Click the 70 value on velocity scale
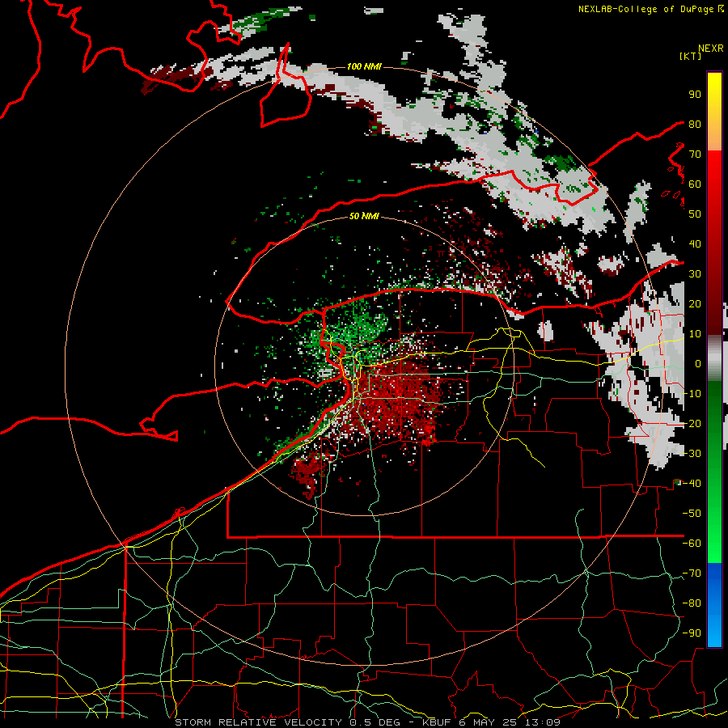The image size is (728, 728). click(x=695, y=154)
